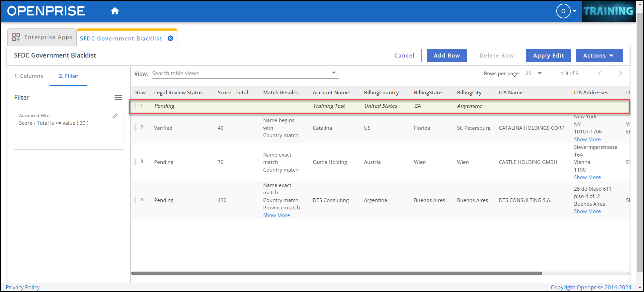The image size is (644, 292).
Task: Click the horizontal table scrollbar
Action: (x=336, y=273)
